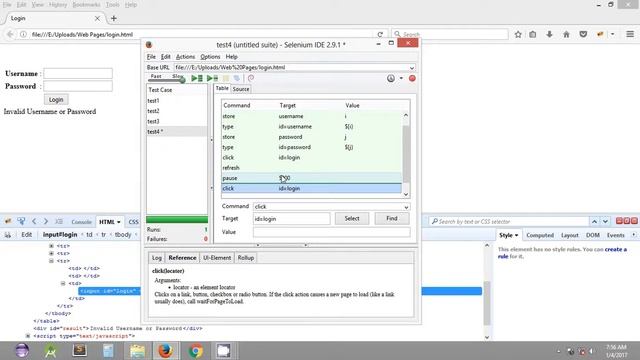640x360 pixels.
Task: Click into the Username field on login page
Action: (x=78, y=73)
